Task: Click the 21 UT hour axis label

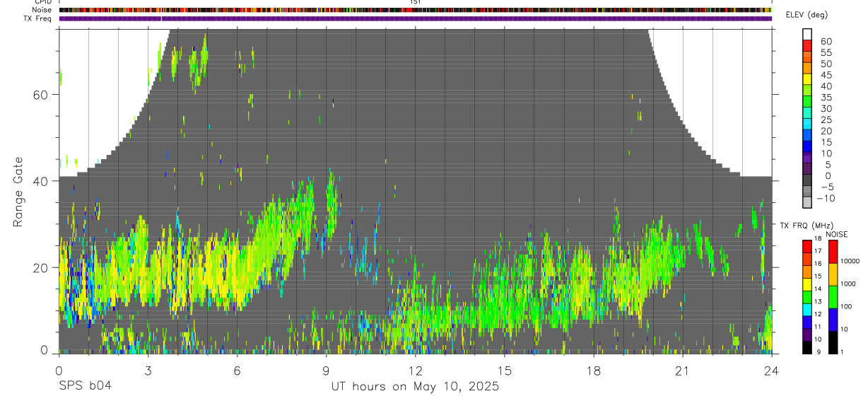Action: [682, 371]
